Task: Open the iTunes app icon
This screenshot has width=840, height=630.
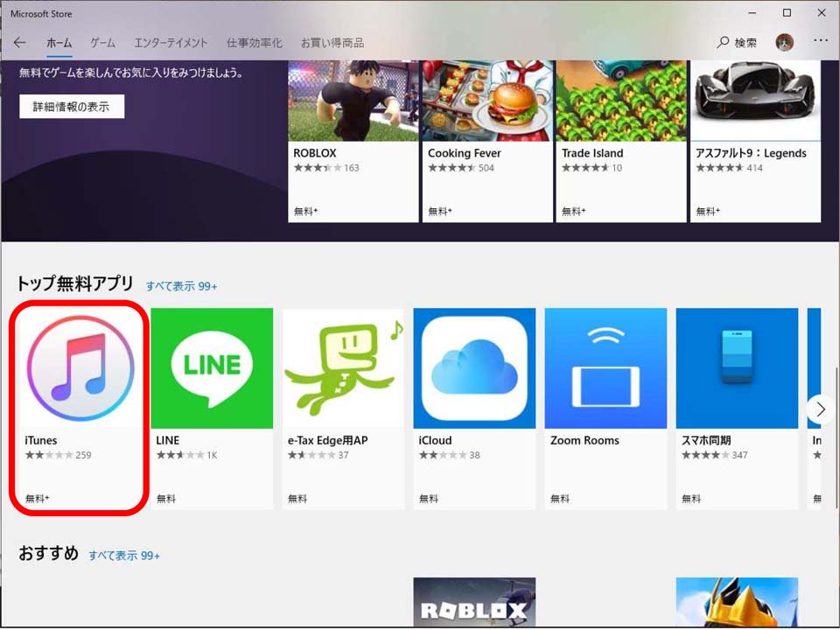Action: coord(80,367)
